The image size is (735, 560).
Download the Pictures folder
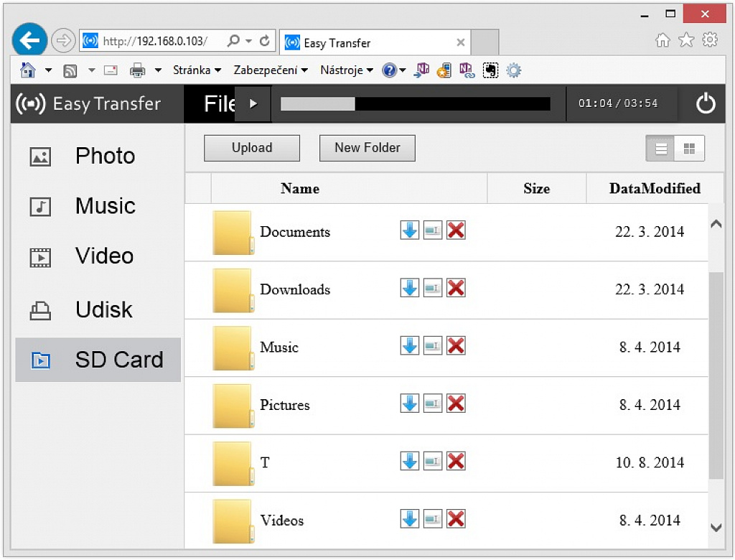coord(410,403)
